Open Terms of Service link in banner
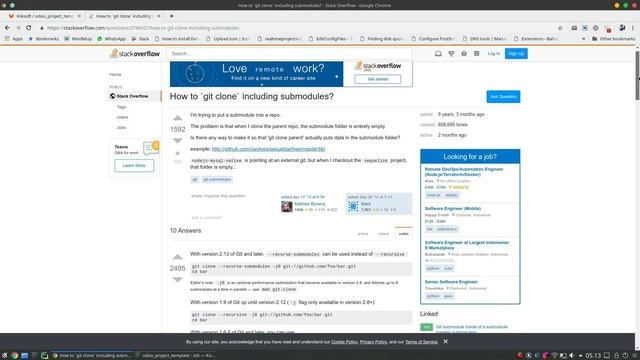Viewport: 640px width, 360px height. coord(421,342)
